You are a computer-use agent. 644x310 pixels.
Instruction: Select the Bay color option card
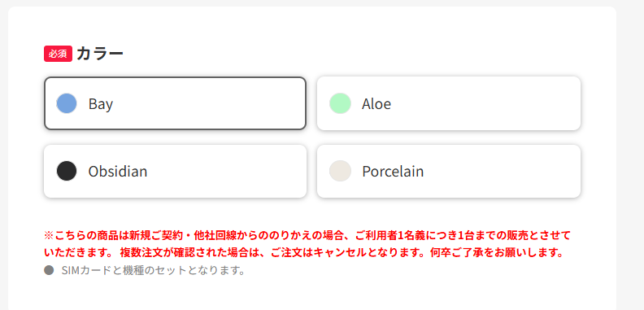(175, 103)
